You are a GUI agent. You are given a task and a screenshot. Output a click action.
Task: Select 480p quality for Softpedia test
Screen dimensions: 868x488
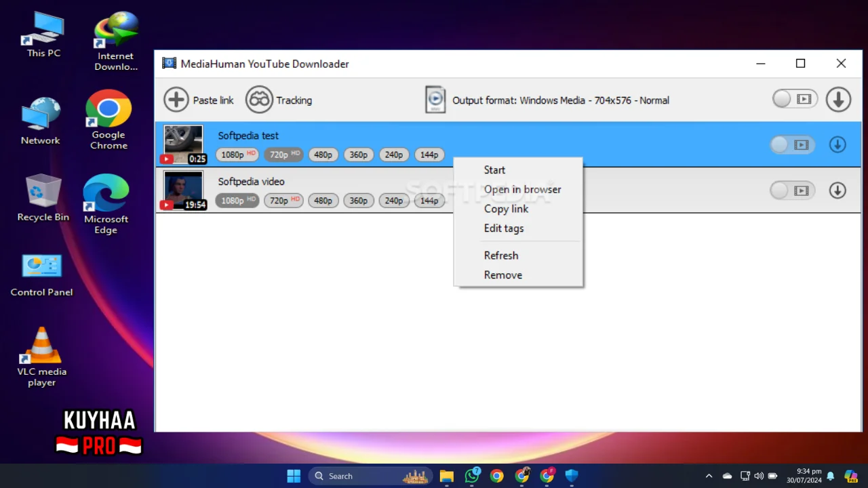coord(323,155)
